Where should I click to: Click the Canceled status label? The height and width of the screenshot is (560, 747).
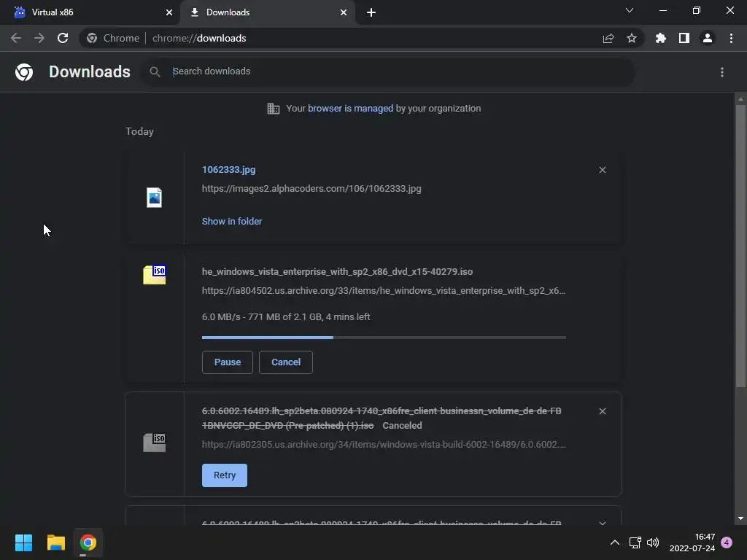click(x=402, y=426)
